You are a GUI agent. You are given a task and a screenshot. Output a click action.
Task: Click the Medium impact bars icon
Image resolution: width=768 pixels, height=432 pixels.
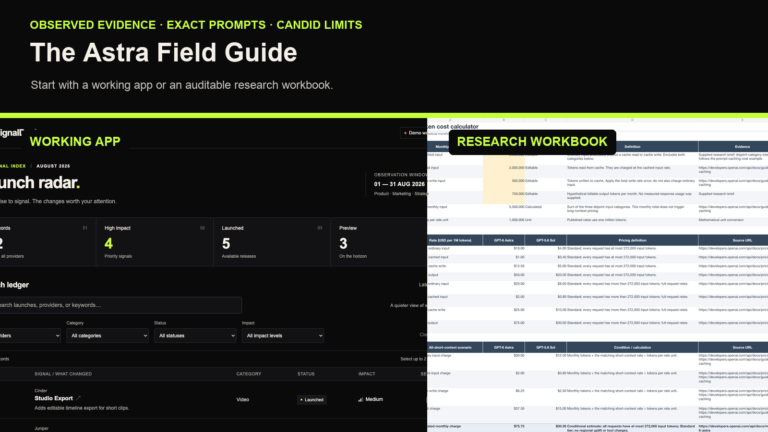[x=360, y=399]
